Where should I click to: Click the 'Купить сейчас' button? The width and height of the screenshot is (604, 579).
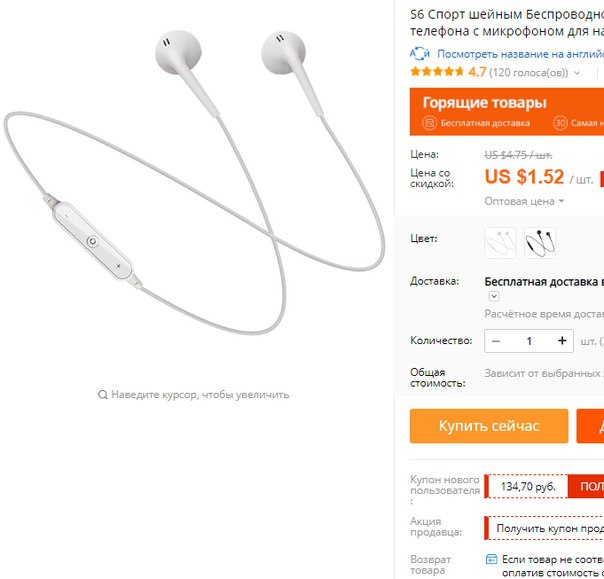click(x=489, y=426)
